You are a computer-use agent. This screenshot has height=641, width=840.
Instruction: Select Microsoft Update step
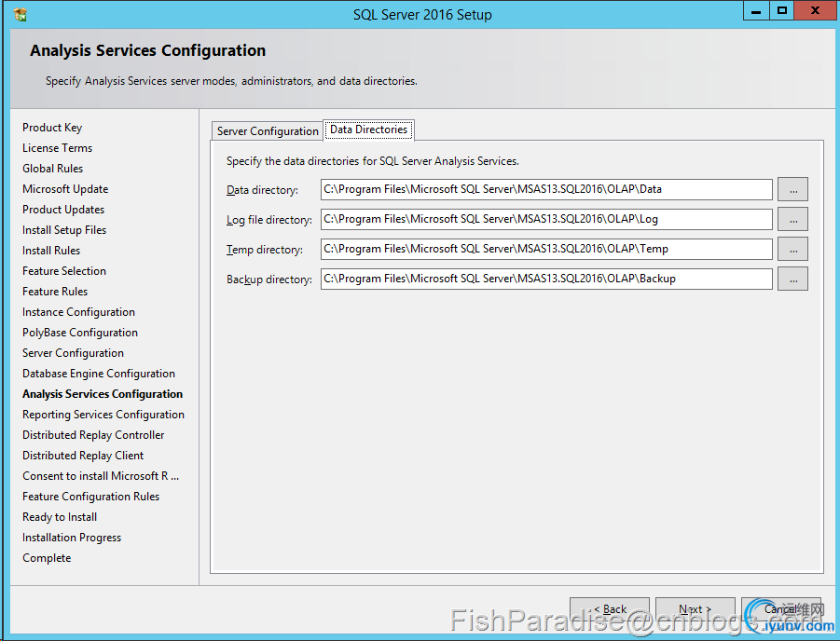65,189
